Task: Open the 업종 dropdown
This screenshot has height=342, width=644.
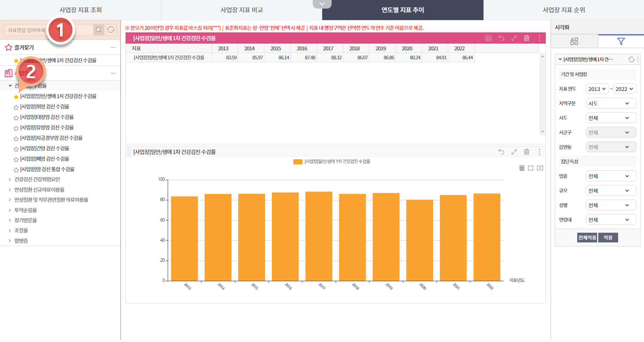Action: pyautogui.click(x=611, y=176)
